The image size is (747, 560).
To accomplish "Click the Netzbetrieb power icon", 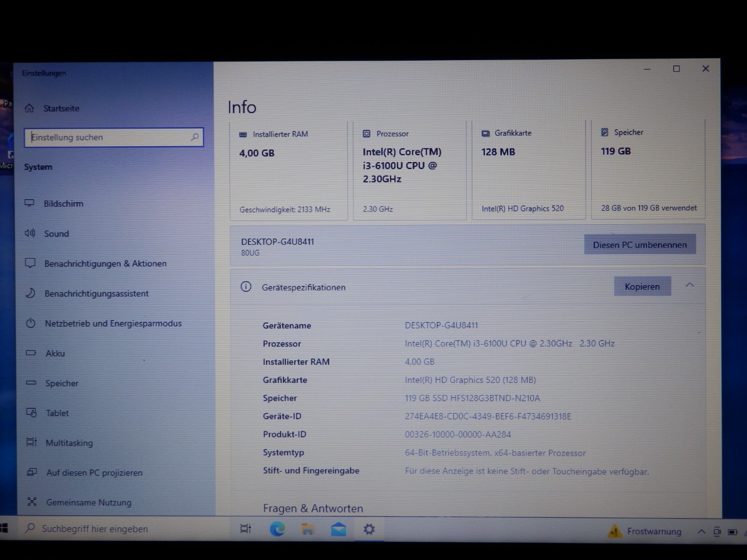I will click(x=31, y=323).
